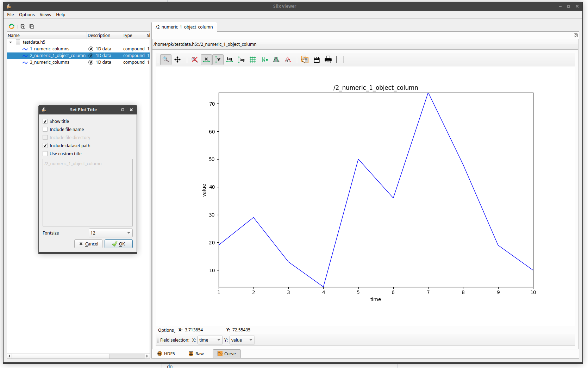588x368 pixels.
Task: Click the plot title /2_numeric_1_object_column
Action: (x=376, y=88)
